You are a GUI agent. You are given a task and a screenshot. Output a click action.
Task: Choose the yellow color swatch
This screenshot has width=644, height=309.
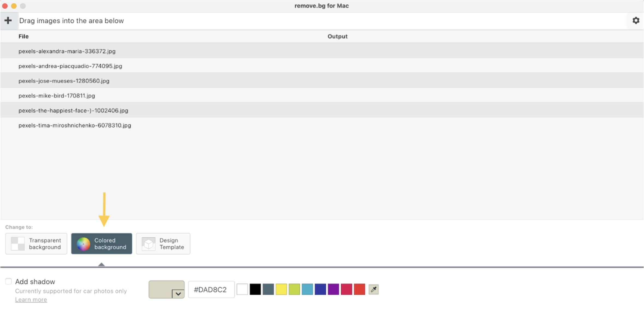[281, 289]
